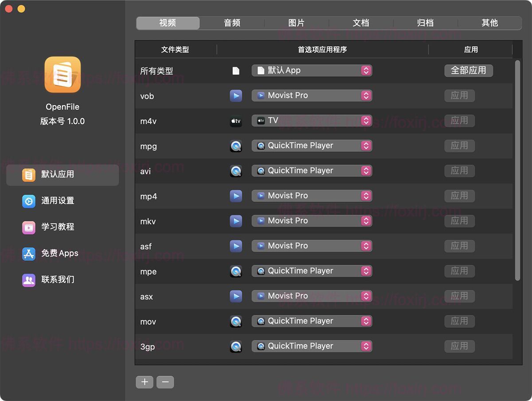Click the QuickTime Player icon next to mpg
The width and height of the screenshot is (532, 401).
236,145
